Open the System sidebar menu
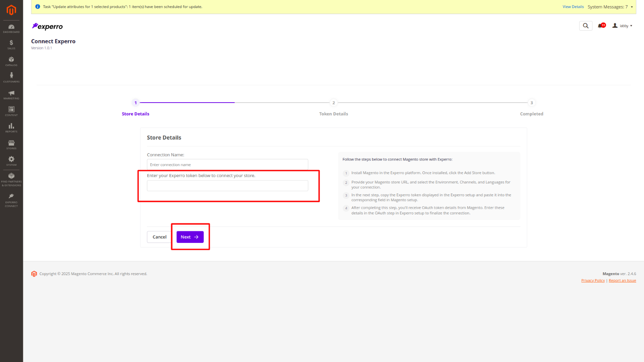The image size is (644, 362). click(11, 161)
